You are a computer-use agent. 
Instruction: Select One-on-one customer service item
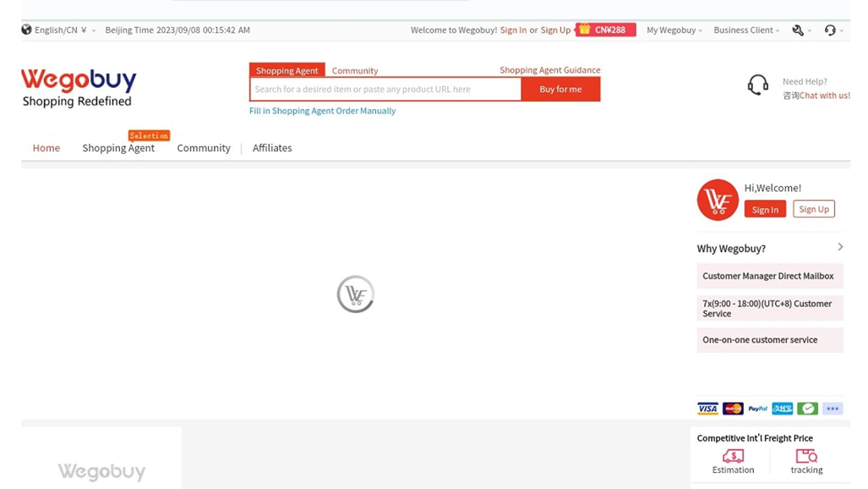click(x=770, y=340)
